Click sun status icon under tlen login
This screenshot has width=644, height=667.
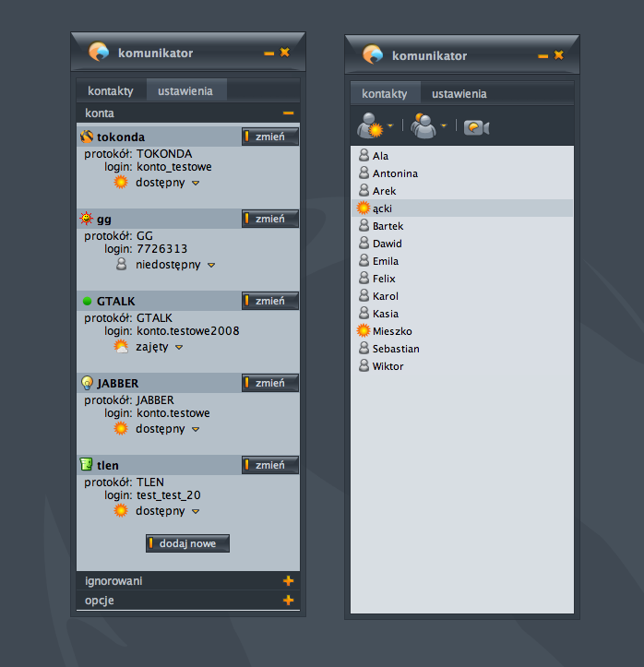point(121,510)
